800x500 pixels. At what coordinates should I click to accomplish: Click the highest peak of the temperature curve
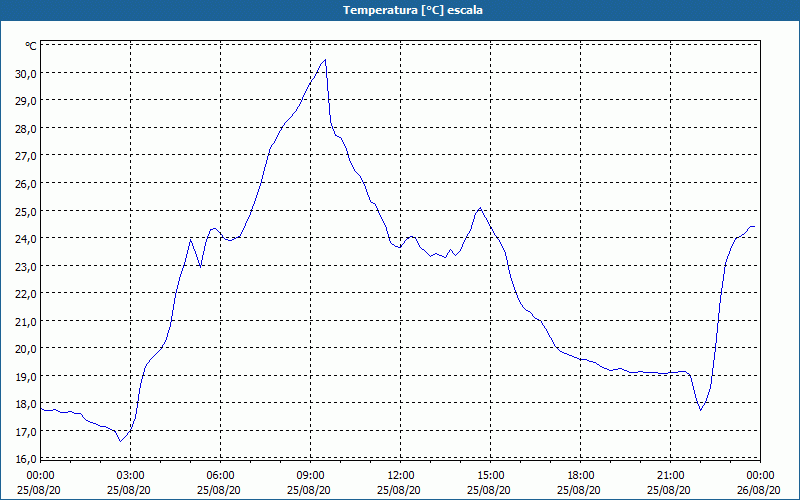(x=325, y=60)
